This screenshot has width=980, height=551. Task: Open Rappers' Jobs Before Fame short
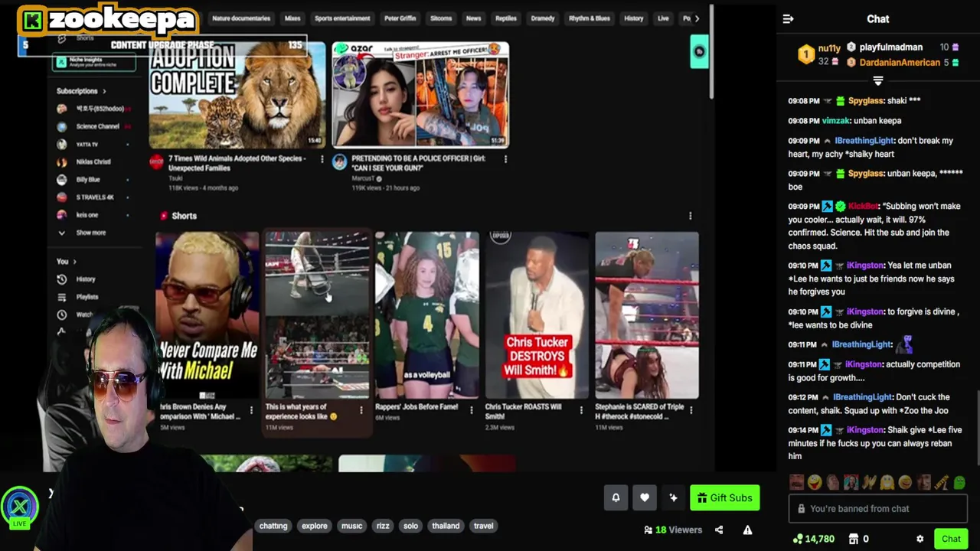coord(427,315)
